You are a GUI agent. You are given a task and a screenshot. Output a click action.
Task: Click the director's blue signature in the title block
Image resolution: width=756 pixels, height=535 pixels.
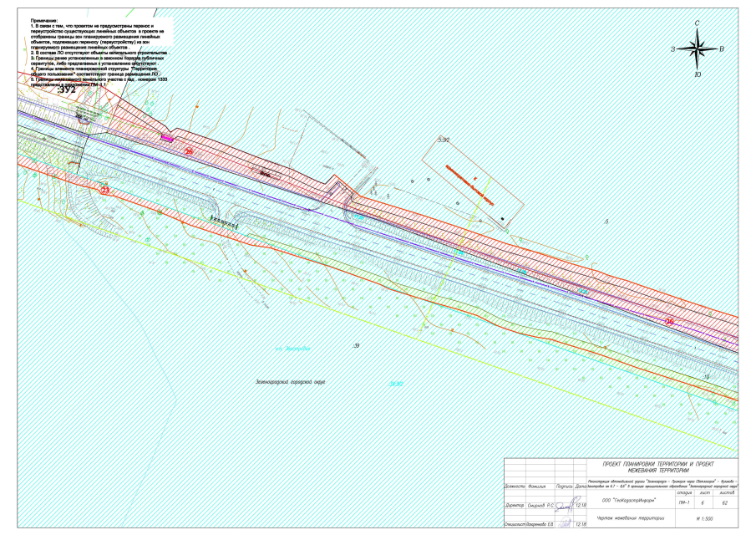pyautogui.click(x=566, y=505)
